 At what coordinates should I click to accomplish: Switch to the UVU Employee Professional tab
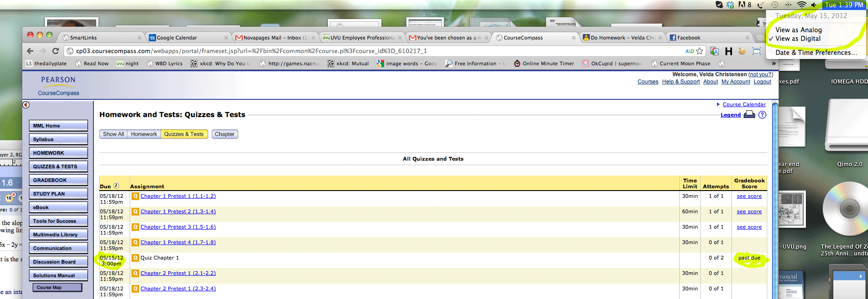pyautogui.click(x=362, y=38)
